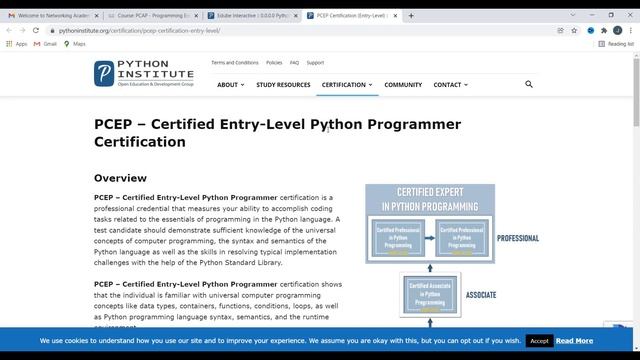Close the PCEP Certification tab
The width and height of the screenshot is (640, 360).
click(395, 16)
